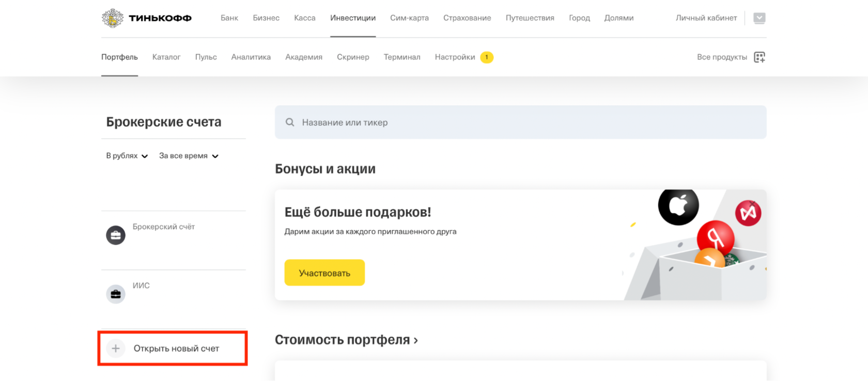Click the ТИНЬКОФФ wordmark
The image size is (868, 381).
pyautogui.click(x=160, y=18)
